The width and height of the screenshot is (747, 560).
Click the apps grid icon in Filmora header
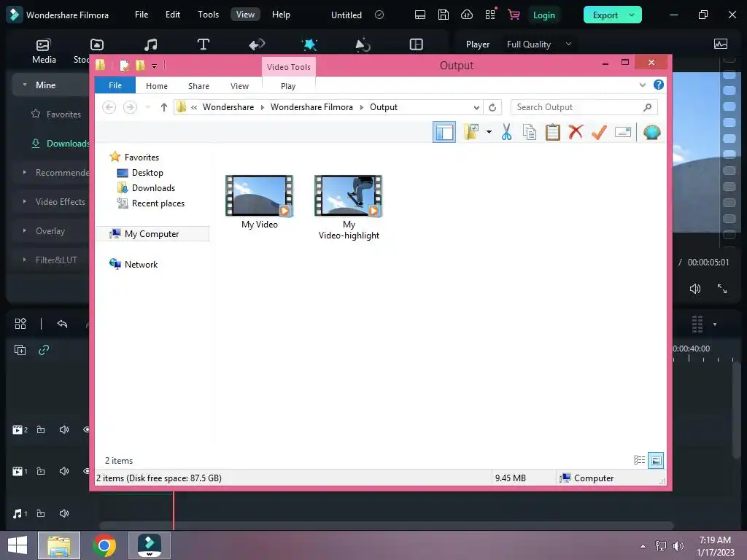click(x=490, y=15)
